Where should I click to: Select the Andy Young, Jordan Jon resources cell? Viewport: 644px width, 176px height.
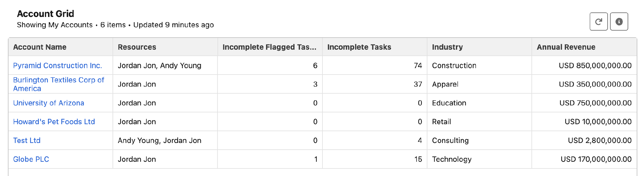tap(160, 141)
